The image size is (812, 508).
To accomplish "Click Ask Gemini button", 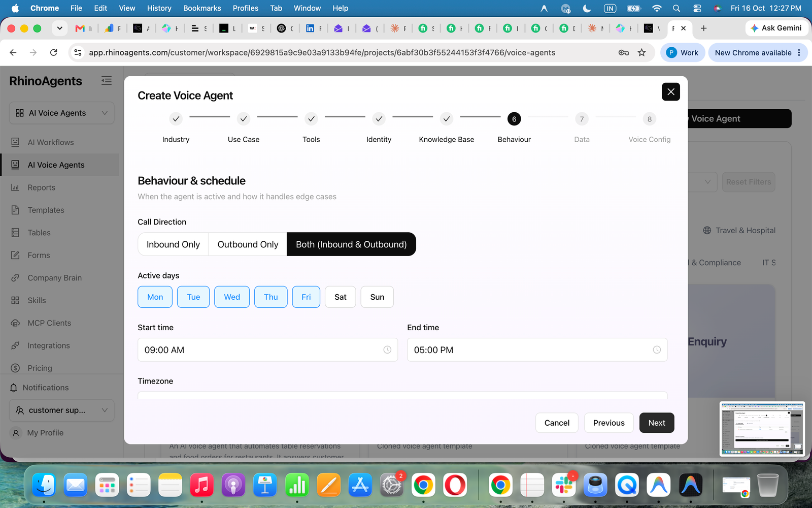I will tap(776, 28).
